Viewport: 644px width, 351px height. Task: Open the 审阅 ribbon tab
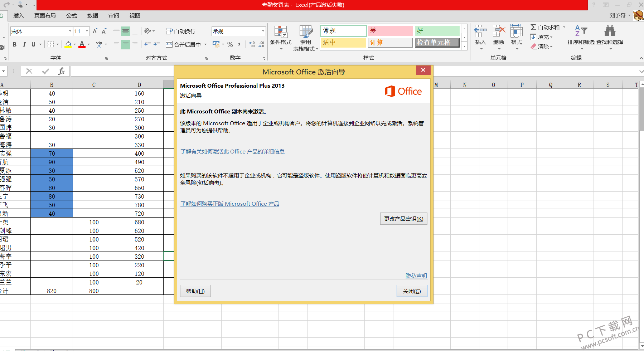(x=114, y=16)
